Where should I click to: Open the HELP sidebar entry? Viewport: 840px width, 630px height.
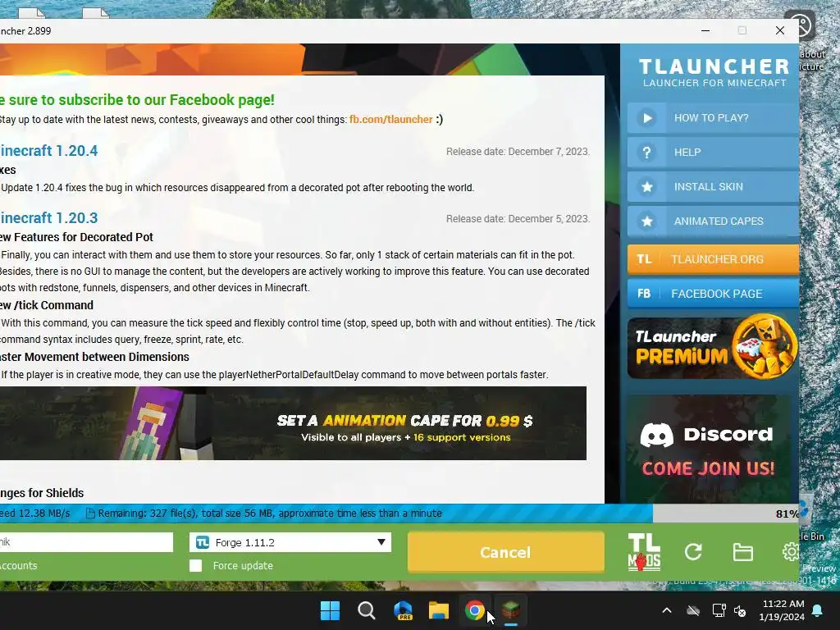coord(713,152)
